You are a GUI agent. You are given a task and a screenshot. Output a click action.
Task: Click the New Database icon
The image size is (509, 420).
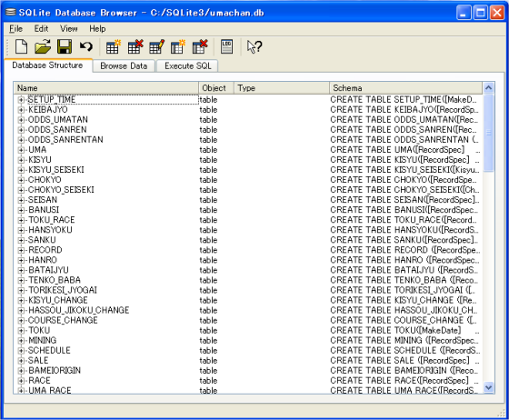pos(22,46)
